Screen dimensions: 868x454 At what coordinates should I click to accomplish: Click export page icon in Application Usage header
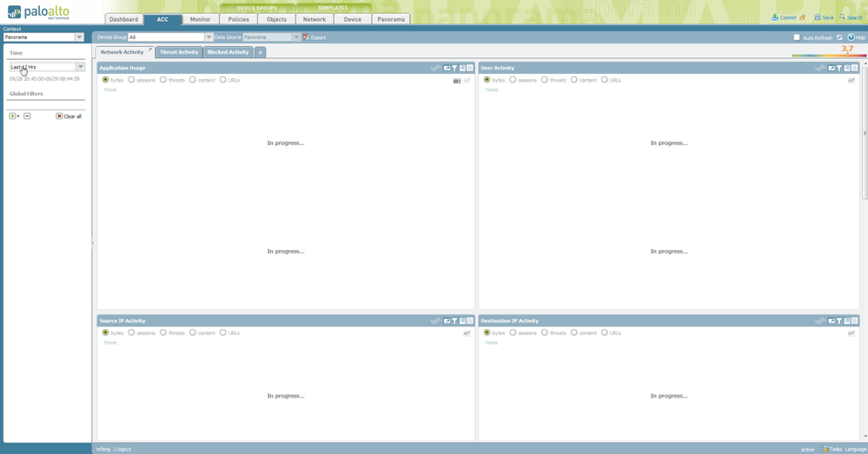click(470, 68)
